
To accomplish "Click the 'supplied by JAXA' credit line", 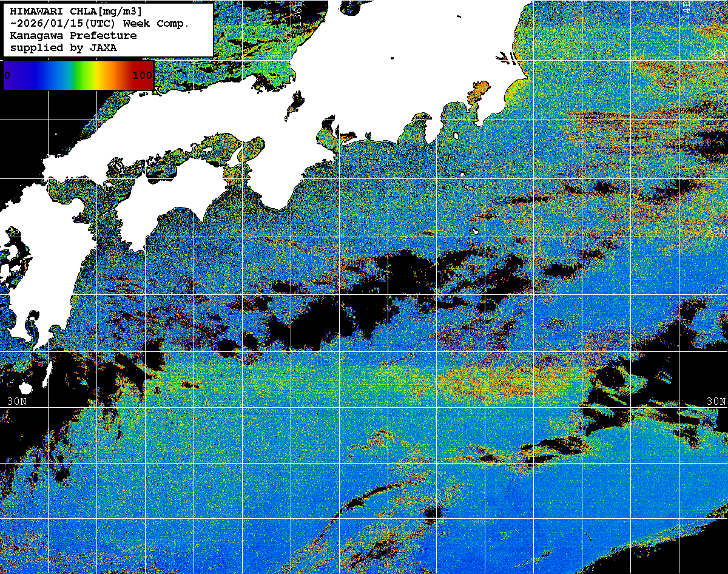I will click(63, 48).
